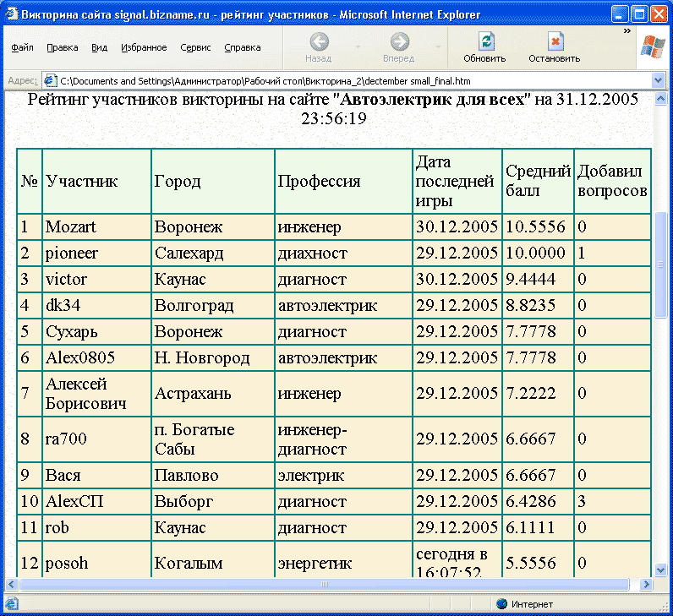Open the Сервис menu
Viewport: 673px width, 616px height.
coord(195,47)
